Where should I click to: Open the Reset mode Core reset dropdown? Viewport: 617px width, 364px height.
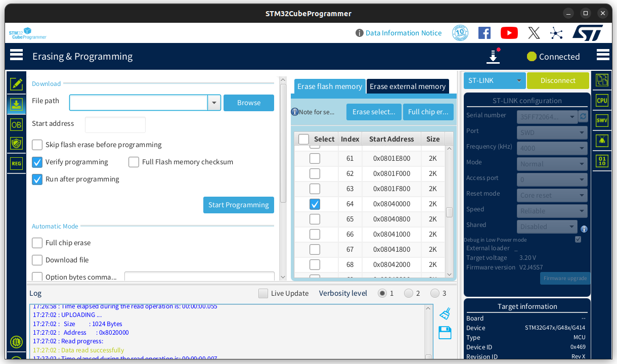click(552, 195)
